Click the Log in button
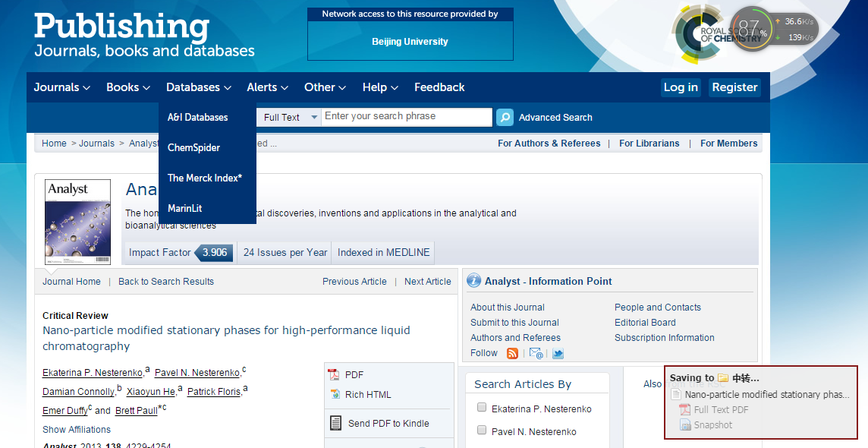 tap(681, 87)
